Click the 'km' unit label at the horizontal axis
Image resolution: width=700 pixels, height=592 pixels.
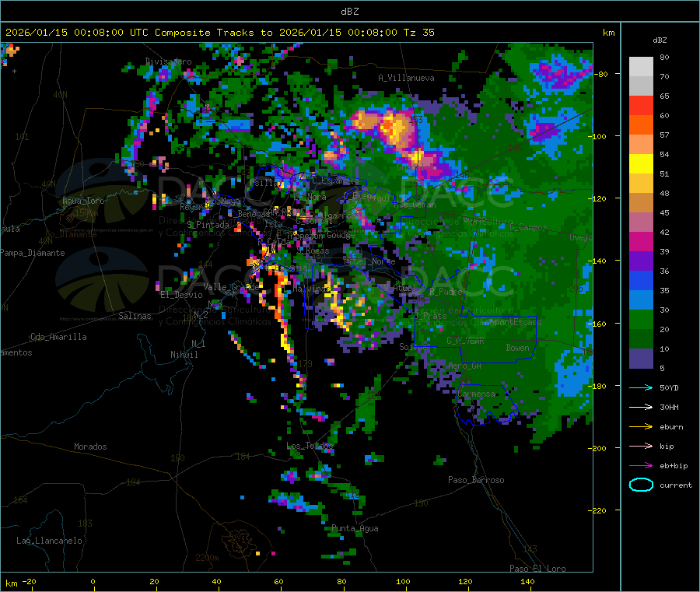[x=11, y=583]
